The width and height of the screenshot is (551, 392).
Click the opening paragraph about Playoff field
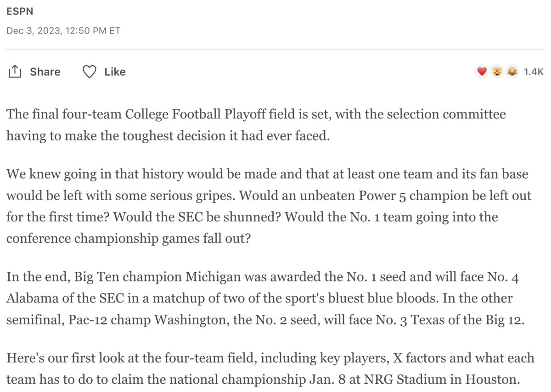[256, 125]
